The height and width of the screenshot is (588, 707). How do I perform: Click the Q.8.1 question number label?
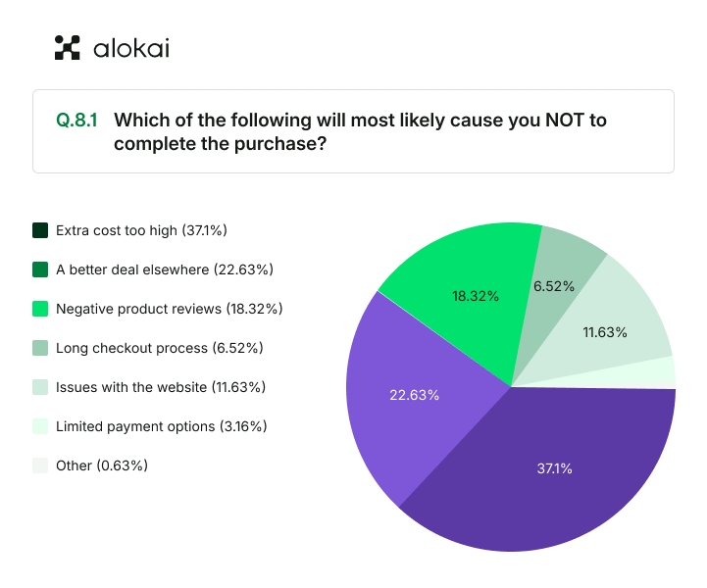click(77, 121)
